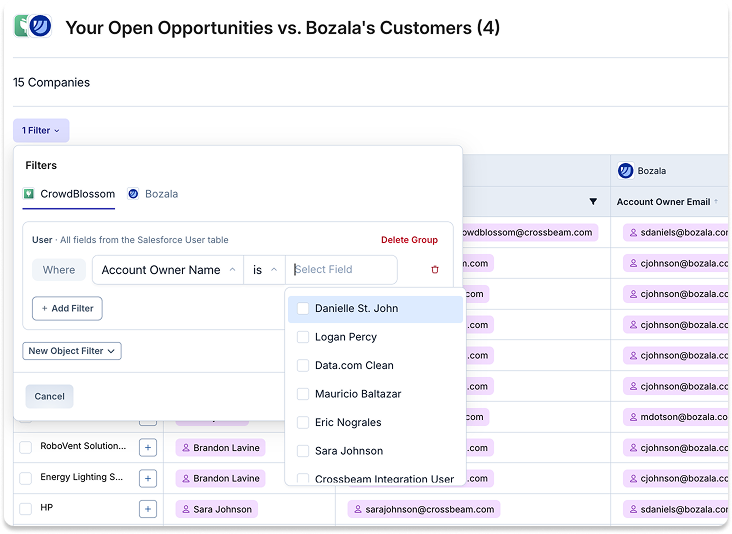Check the Eric Nograles option
The width and height of the screenshot is (732, 534).
click(303, 422)
